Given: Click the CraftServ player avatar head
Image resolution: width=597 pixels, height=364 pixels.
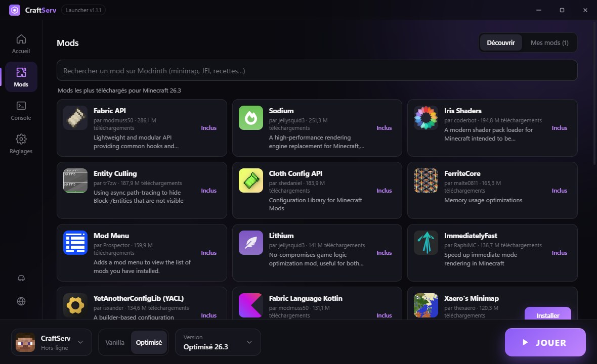Looking at the screenshot, I should (x=25, y=342).
